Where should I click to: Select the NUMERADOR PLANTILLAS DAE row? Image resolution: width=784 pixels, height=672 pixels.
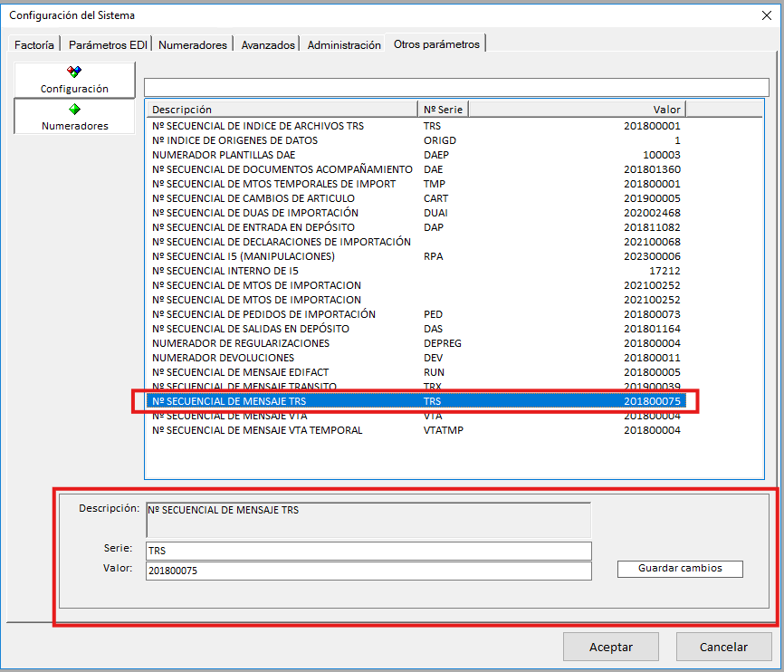click(x=224, y=155)
